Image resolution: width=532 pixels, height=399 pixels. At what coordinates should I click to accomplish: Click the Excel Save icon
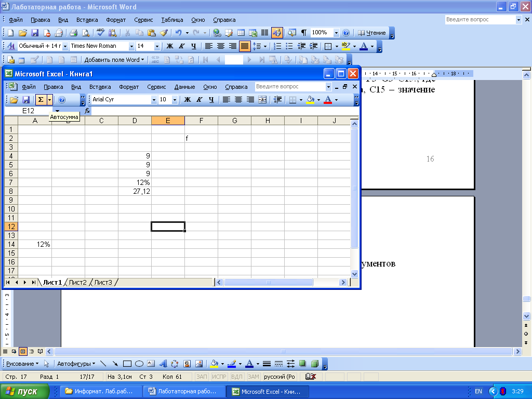click(26, 100)
